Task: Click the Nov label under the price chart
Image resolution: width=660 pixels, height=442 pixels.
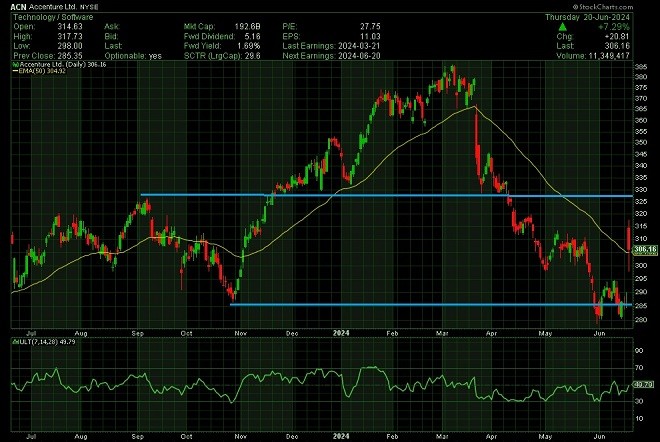Action: [x=240, y=333]
